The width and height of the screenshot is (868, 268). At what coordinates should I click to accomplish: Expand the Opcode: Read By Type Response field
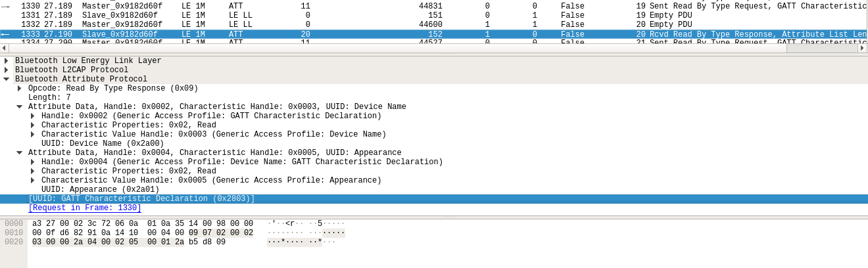pyautogui.click(x=20, y=89)
